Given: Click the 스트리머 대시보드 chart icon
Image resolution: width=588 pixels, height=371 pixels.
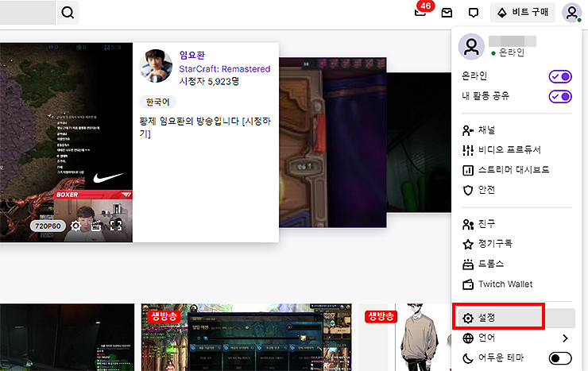Looking at the screenshot, I should (468, 170).
